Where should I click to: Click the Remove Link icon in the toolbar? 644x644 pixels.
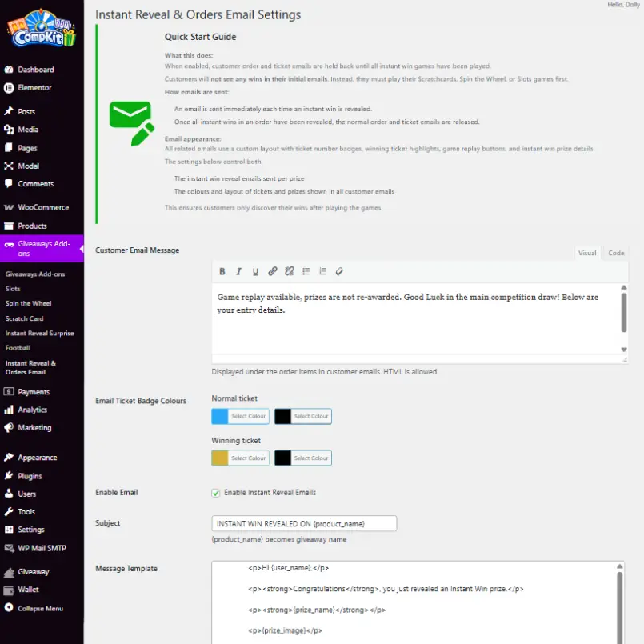click(289, 271)
